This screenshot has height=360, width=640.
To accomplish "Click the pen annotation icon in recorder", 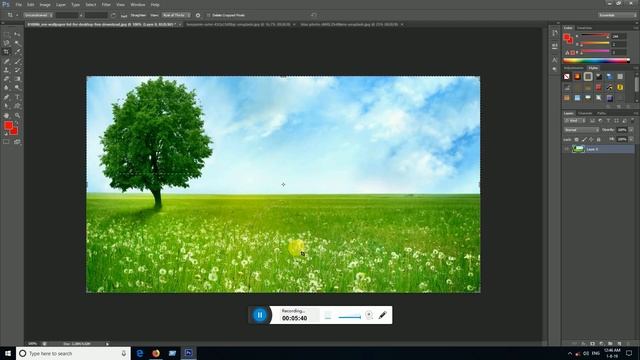I will coord(382,315).
